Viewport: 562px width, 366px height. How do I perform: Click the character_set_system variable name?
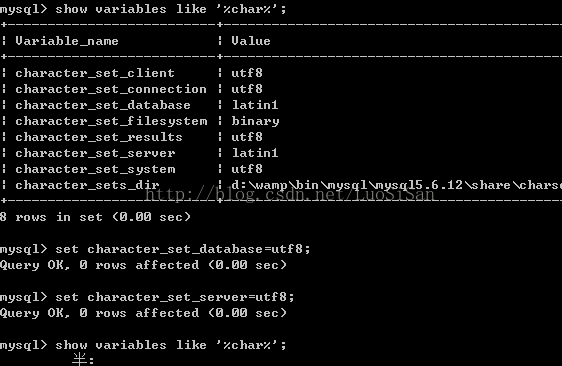click(x=95, y=169)
